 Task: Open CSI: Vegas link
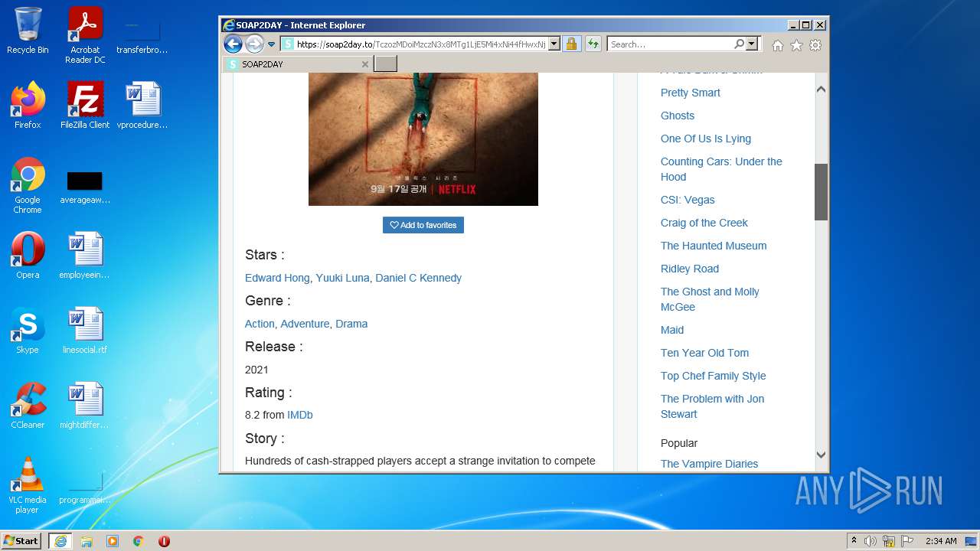coord(688,200)
